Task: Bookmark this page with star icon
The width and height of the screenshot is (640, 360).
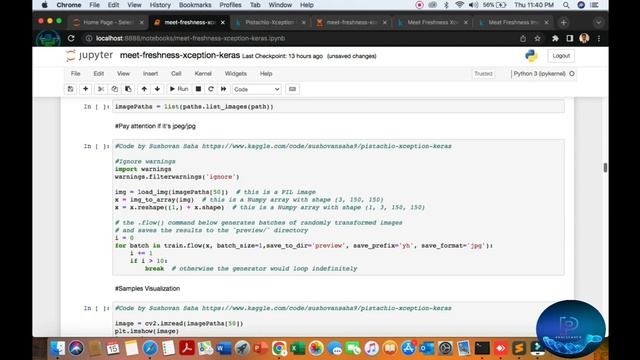Action: tap(538, 38)
